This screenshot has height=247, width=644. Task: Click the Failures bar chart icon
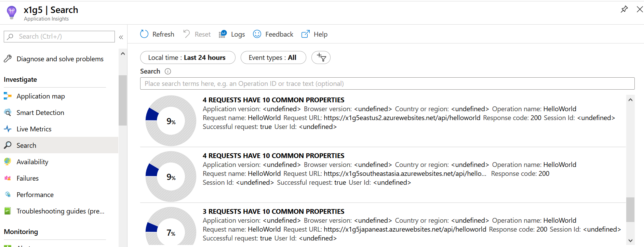point(8,178)
